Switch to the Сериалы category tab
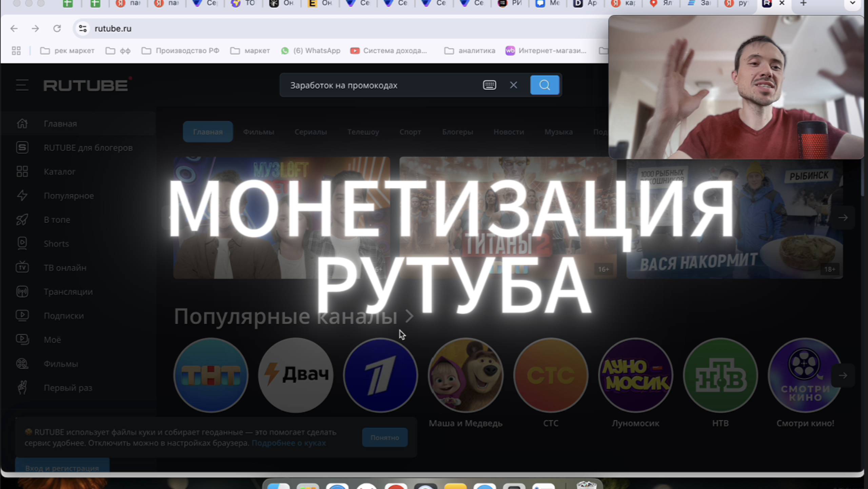This screenshot has height=489, width=868. (311, 132)
